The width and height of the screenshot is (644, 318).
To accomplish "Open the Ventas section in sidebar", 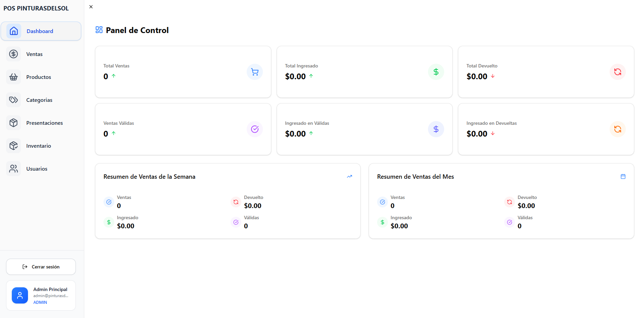I will (34, 54).
